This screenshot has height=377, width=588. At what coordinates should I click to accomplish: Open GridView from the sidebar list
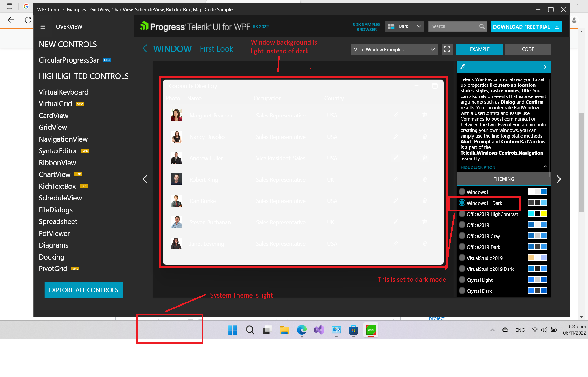tap(53, 127)
